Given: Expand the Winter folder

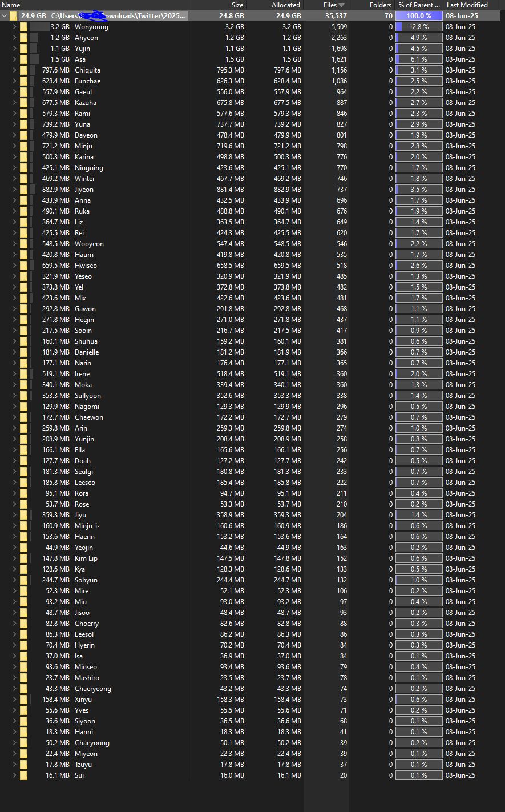Looking at the screenshot, I should tap(15, 179).
